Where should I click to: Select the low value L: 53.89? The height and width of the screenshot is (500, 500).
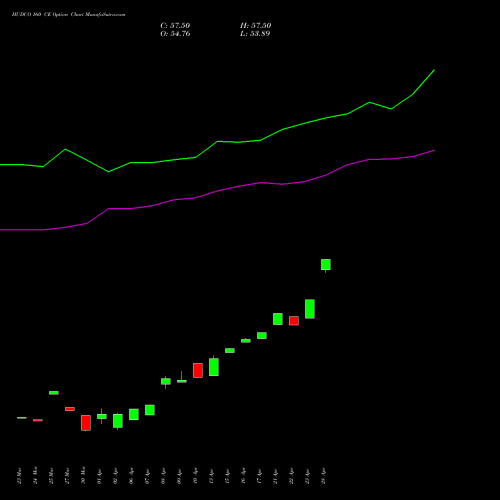click(x=255, y=34)
